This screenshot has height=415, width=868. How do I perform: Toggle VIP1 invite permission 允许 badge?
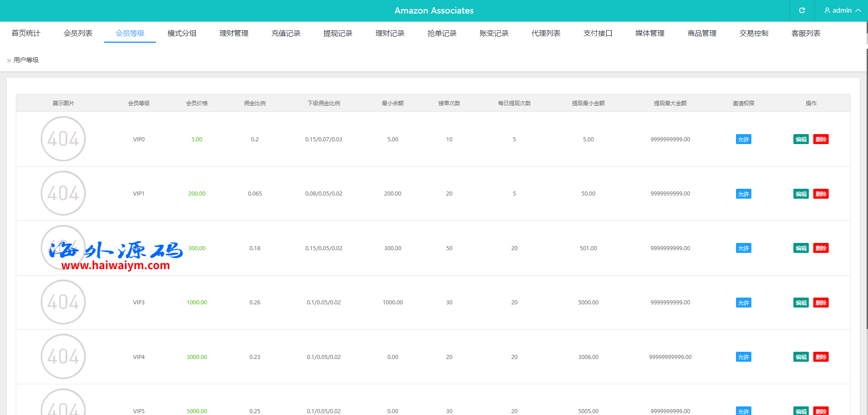743,194
